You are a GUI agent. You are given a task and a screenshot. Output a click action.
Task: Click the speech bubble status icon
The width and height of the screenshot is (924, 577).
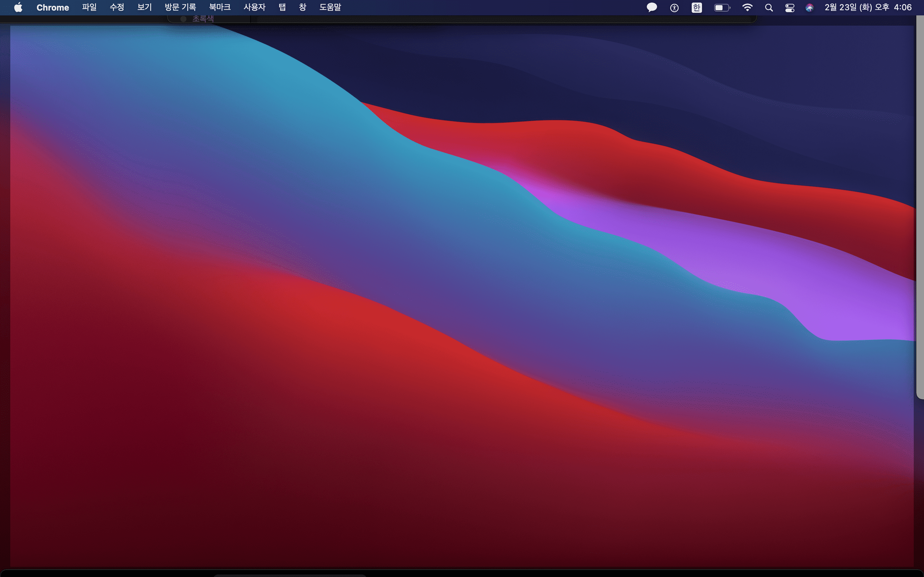[x=651, y=8]
